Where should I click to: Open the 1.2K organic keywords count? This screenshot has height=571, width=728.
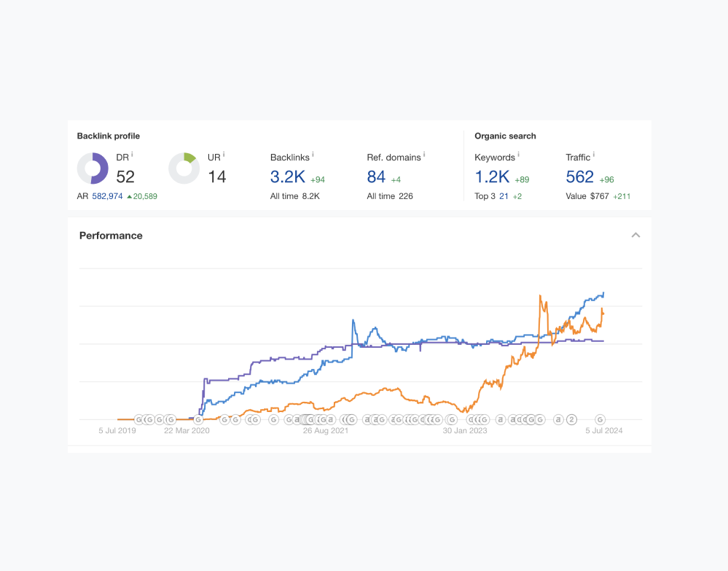pos(492,176)
